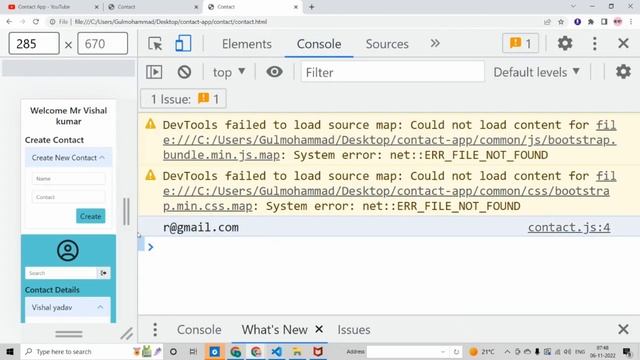Open the issues counter badge in the top bar
The height and width of the screenshot is (360, 640).
tap(520, 43)
